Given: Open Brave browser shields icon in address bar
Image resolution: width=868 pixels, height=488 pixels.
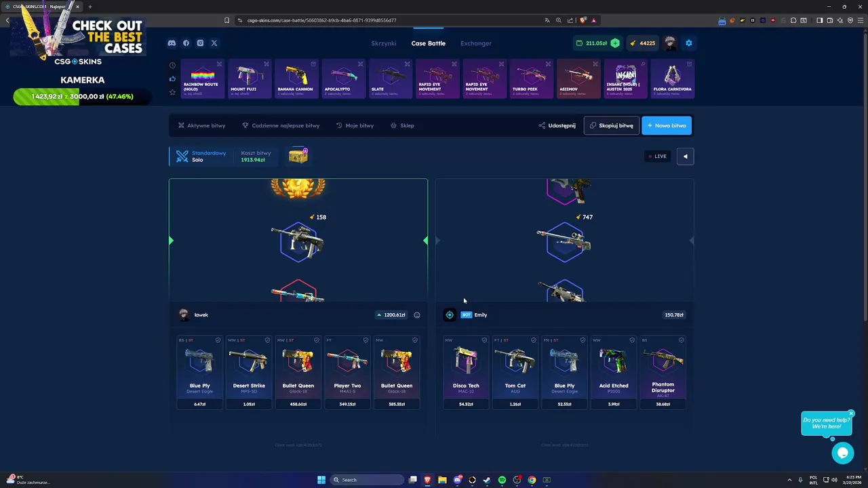Looking at the screenshot, I should (583, 20).
